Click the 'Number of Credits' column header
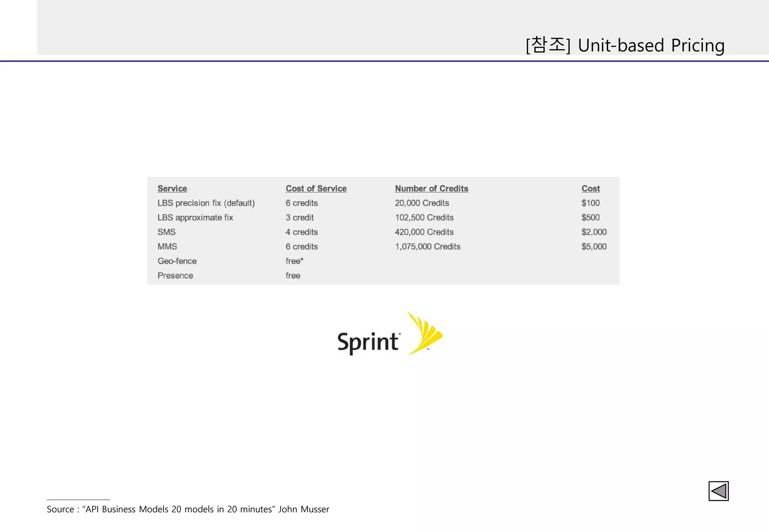The image size is (769, 532). pyautogui.click(x=431, y=188)
